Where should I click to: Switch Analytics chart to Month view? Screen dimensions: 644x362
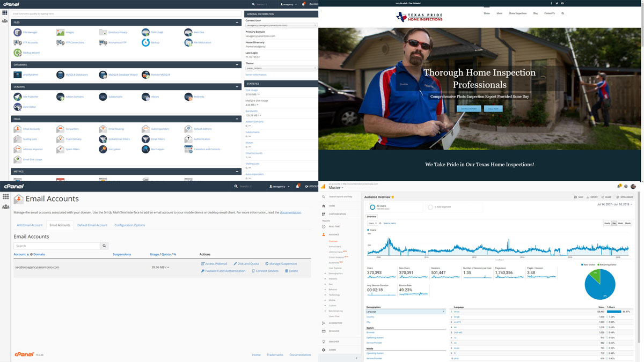(628, 223)
